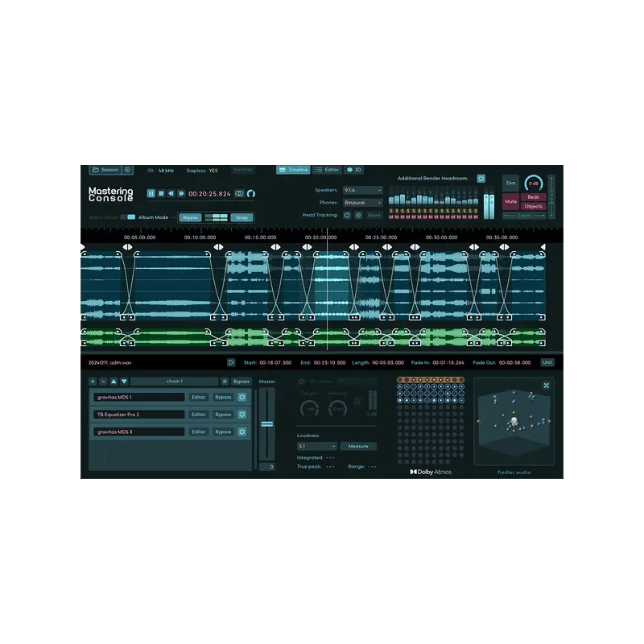Click the vertical Zoom slider

(x=551, y=197)
